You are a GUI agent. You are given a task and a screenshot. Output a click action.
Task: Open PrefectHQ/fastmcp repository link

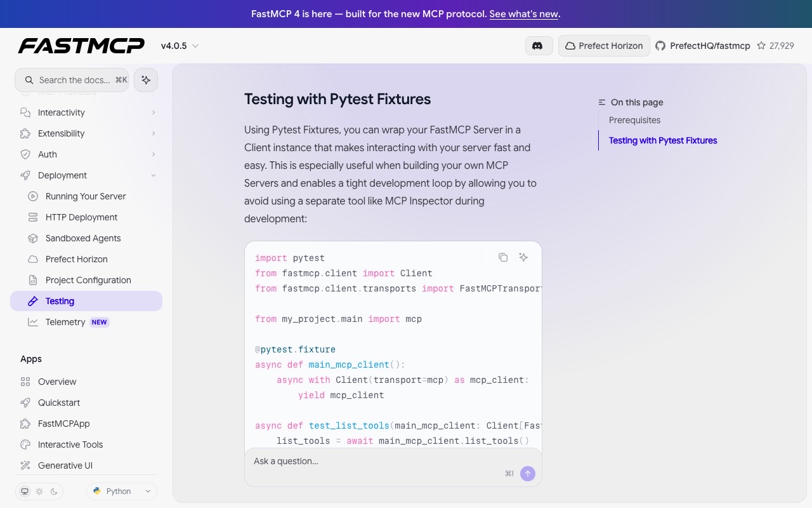710,46
